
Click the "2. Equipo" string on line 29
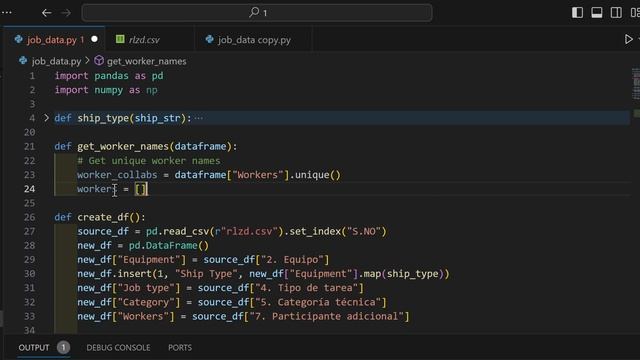[x=292, y=260]
